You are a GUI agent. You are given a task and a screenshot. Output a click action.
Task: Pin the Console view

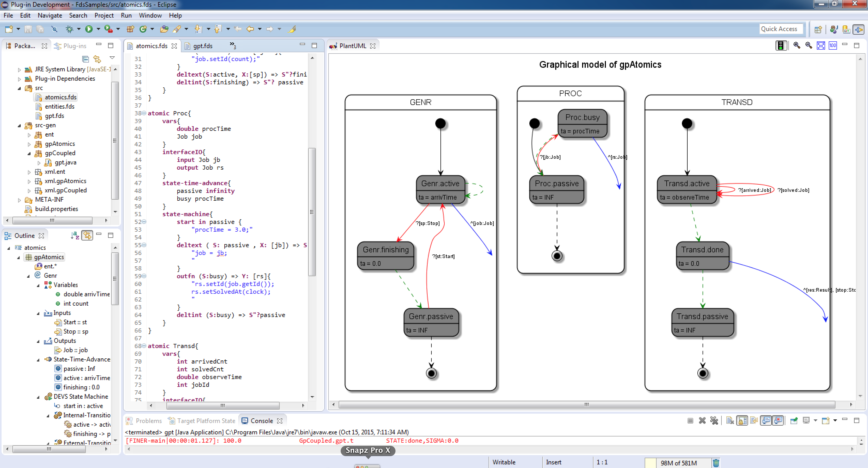pos(794,420)
